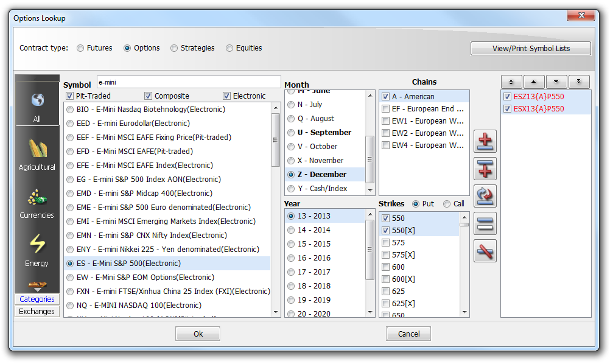Uncheck ESZ13{A}P550 in symbol list
The image size is (613, 364).
[x=508, y=97]
